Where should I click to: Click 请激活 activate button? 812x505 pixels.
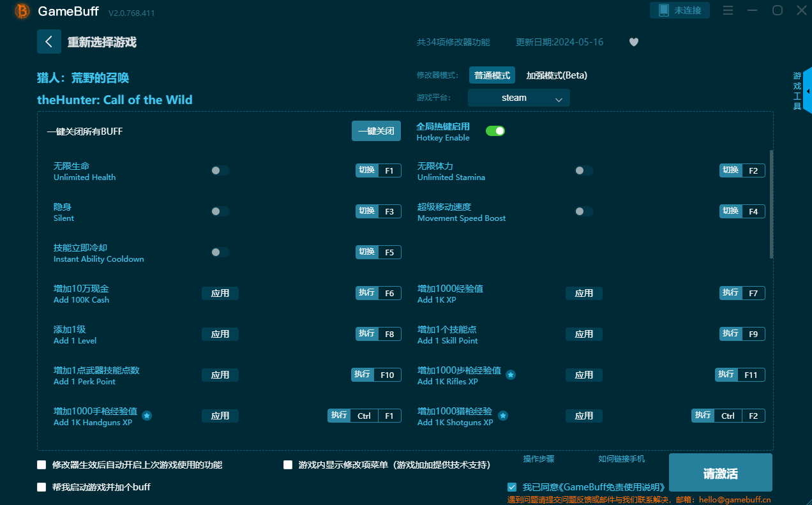(x=721, y=473)
